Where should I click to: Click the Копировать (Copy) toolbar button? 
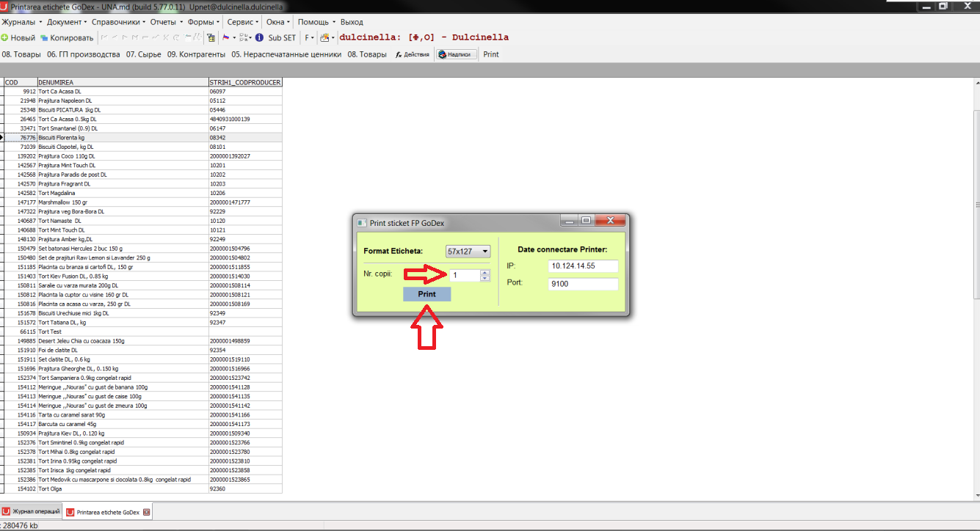(x=67, y=38)
